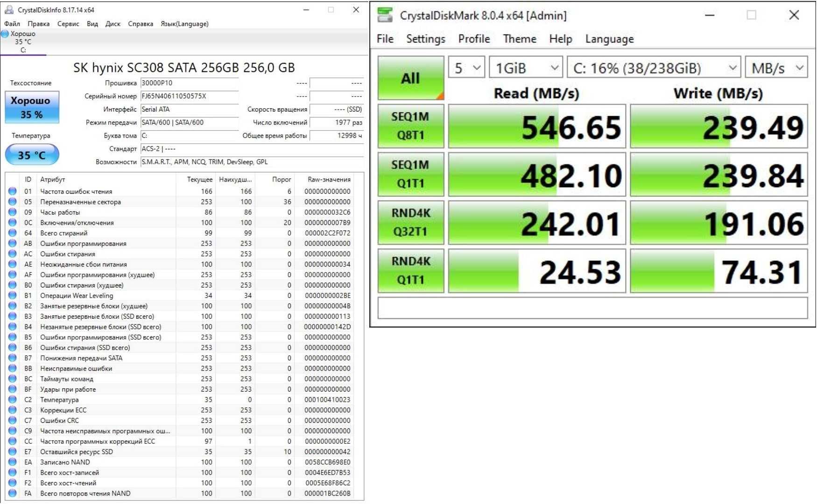Click the 35 °C temperature button
This screenshot has height=504, width=817.
coord(32,155)
